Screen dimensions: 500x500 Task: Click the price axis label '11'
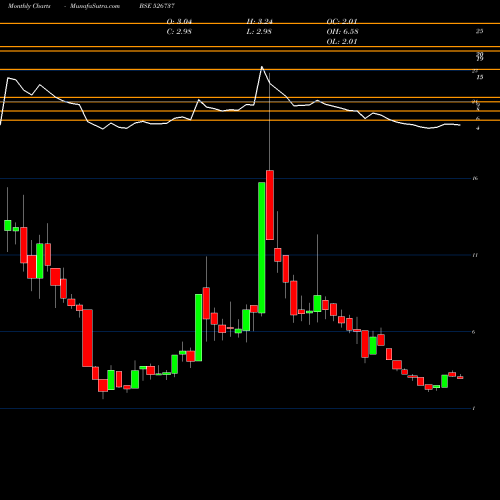(x=475, y=255)
